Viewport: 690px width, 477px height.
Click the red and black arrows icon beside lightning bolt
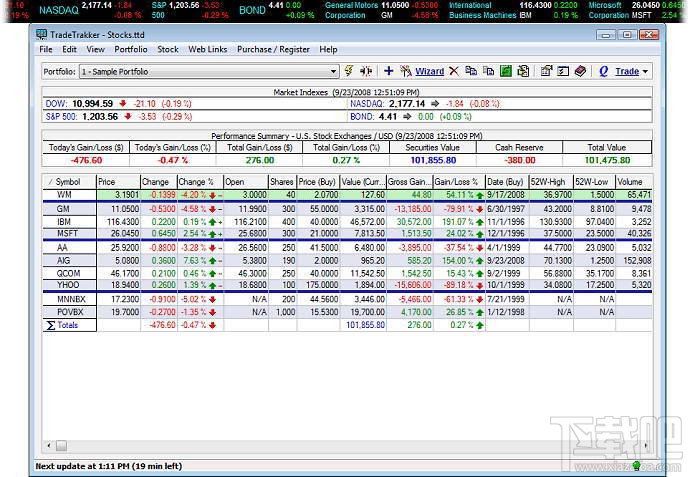[x=366, y=71]
